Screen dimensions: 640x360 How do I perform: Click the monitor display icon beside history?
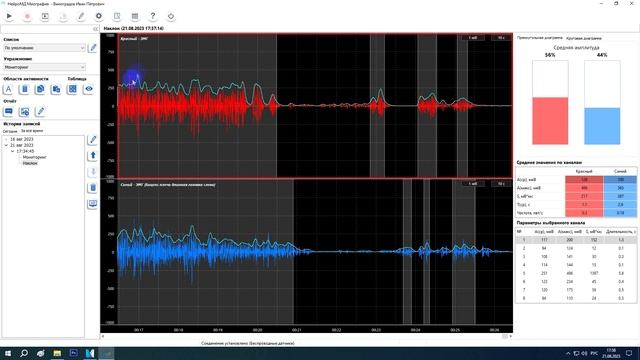[x=93, y=204]
